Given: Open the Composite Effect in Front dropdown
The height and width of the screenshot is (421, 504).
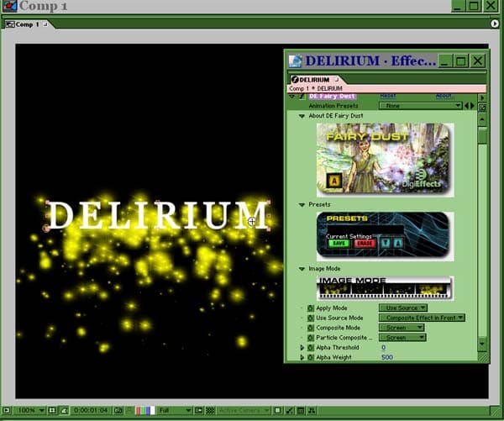Looking at the screenshot, I should [x=422, y=318].
